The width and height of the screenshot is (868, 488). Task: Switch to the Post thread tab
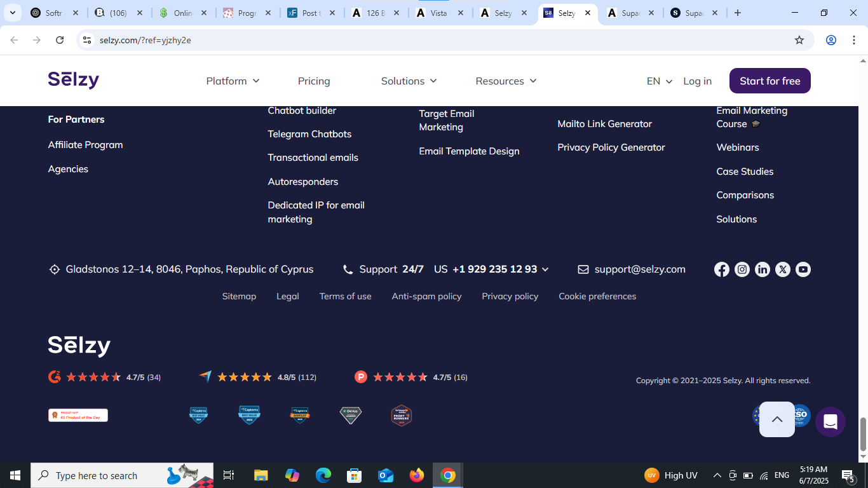click(x=311, y=13)
